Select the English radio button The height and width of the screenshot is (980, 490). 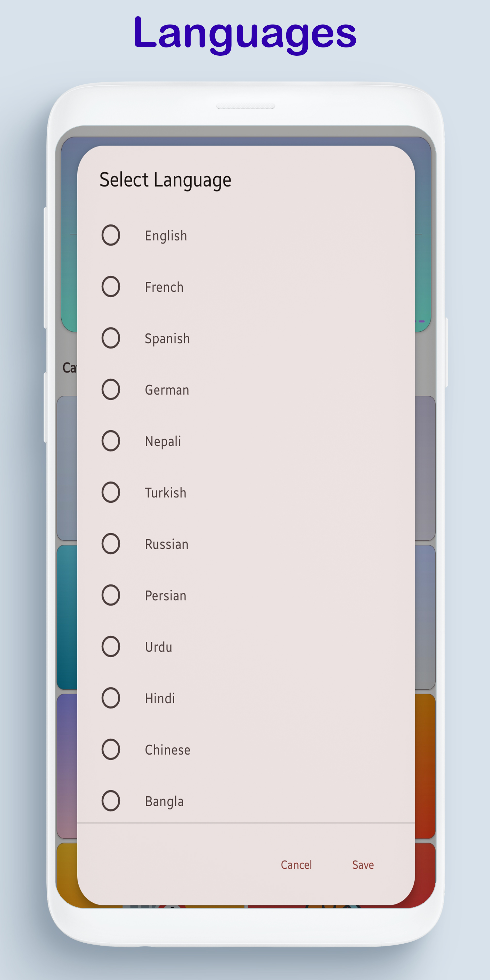tap(111, 235)
